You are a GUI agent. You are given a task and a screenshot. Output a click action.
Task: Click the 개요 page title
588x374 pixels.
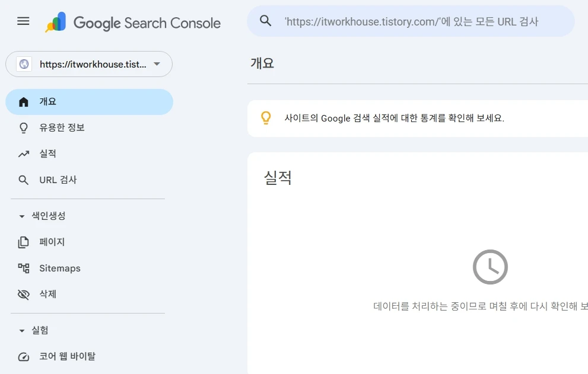tap(262, 63)
